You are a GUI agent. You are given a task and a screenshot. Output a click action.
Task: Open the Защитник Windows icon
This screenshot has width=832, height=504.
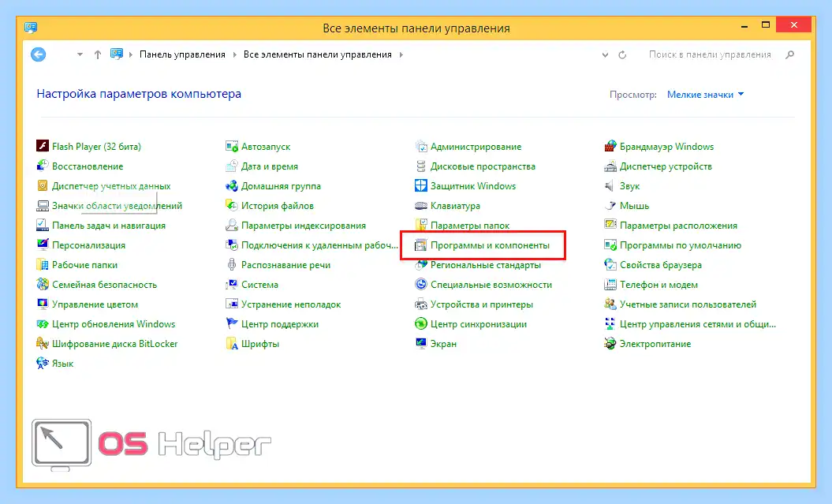tap(421, 185)
